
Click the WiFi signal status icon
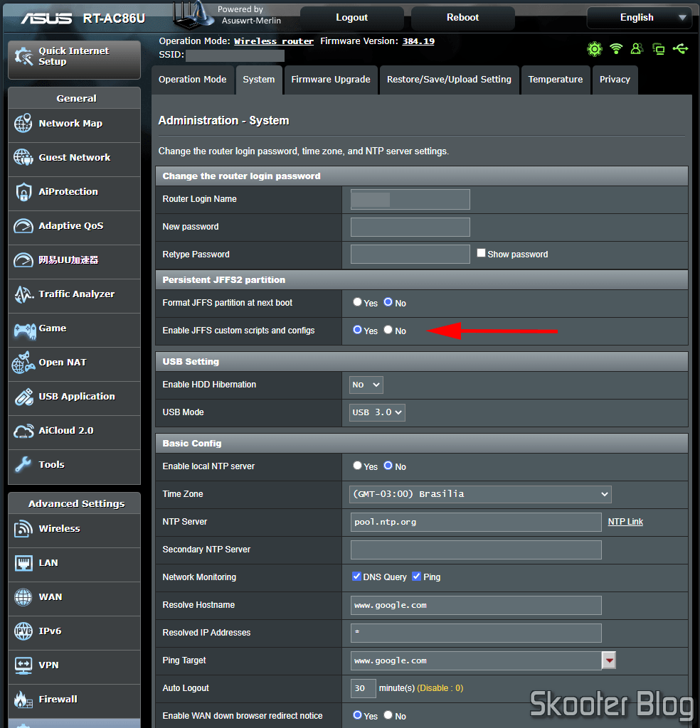(616, 48)
